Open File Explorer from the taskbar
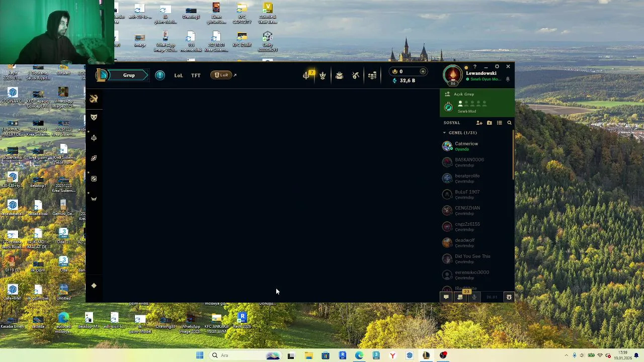The height and width of the screenshot is (362, 644). tap(308, 355)
